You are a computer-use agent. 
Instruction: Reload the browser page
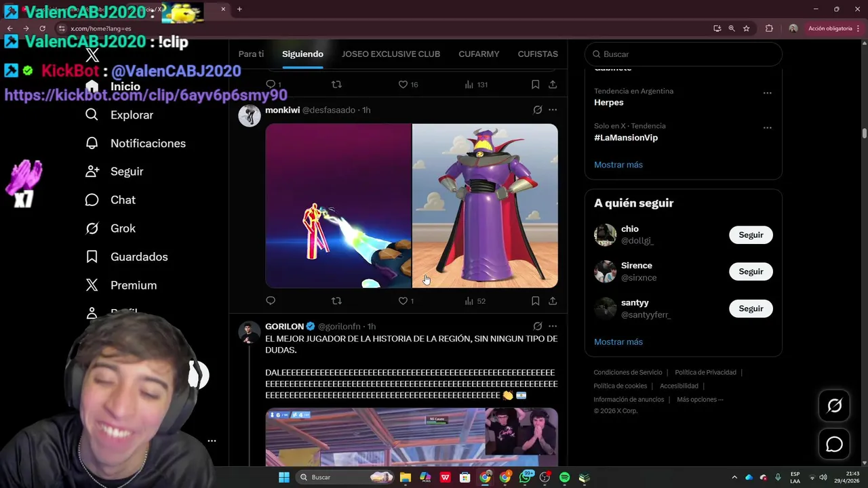point(42,28)
